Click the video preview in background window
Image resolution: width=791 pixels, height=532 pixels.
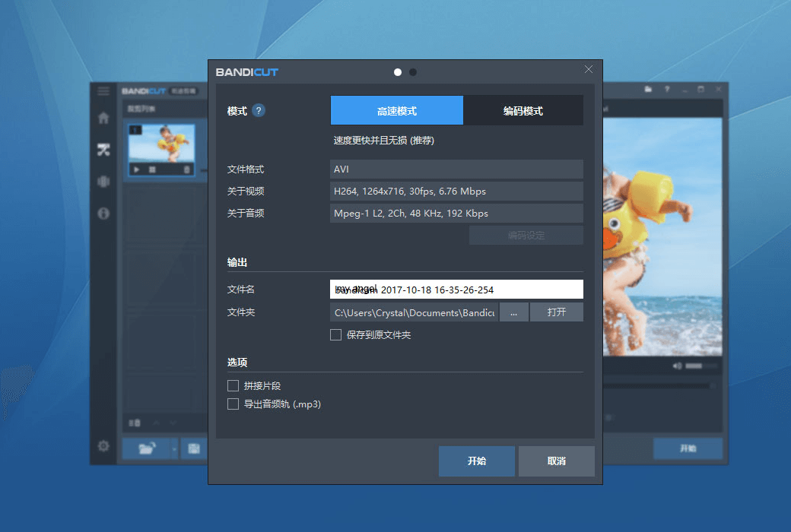(662, 237)
